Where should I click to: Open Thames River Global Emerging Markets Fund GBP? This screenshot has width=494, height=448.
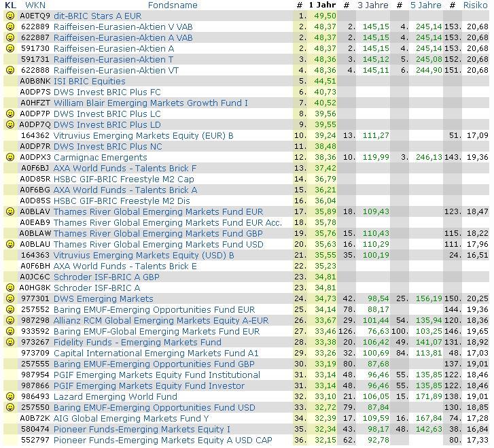pyautogui.click(x=158, y=233)
